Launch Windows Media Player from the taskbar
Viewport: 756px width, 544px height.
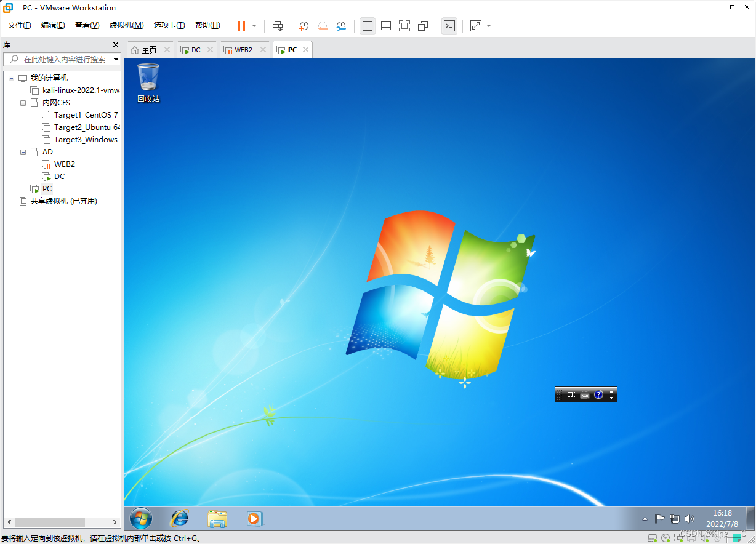coord(254,519)
